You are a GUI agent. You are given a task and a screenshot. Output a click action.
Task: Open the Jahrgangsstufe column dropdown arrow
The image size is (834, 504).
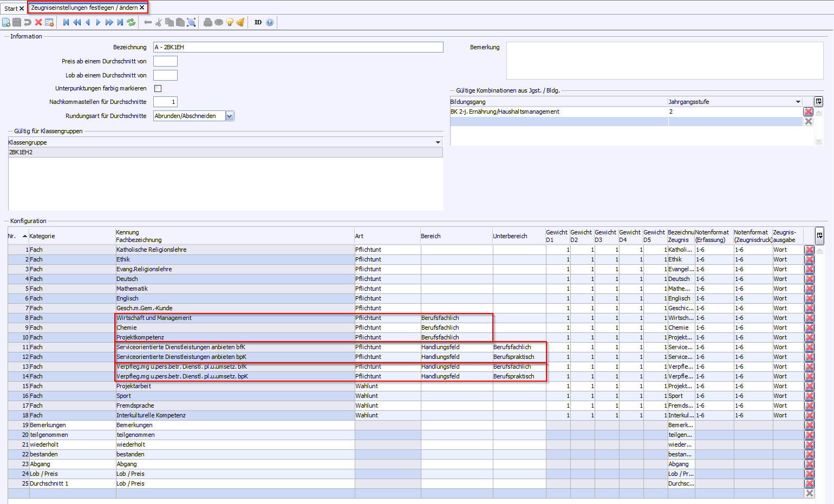coord(798,102)
